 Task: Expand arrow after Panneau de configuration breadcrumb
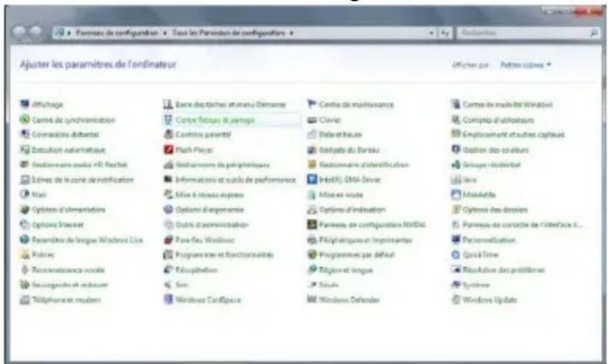click(164, 33)
